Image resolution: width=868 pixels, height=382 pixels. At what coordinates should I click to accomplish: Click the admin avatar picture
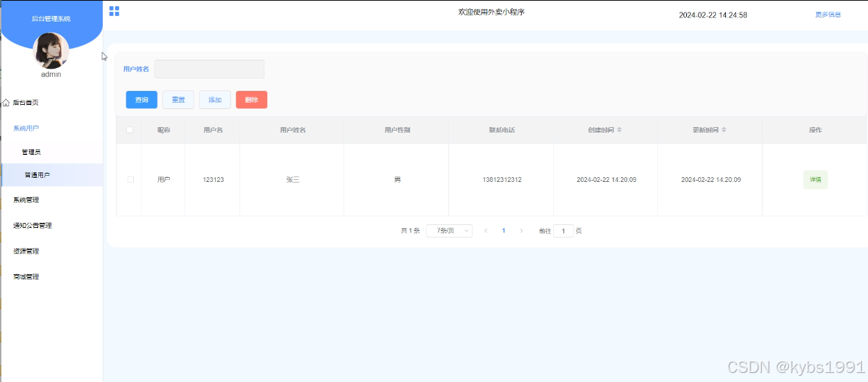51,51
